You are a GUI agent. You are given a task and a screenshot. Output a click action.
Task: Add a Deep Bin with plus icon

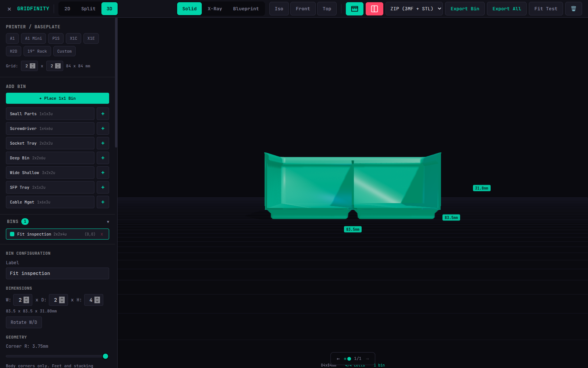click(x=103, y=158)
